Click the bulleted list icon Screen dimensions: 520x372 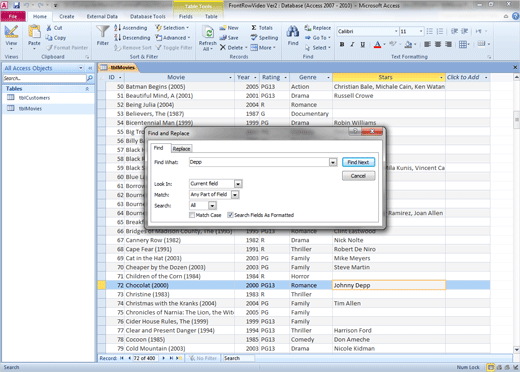(x=430, y=31)
